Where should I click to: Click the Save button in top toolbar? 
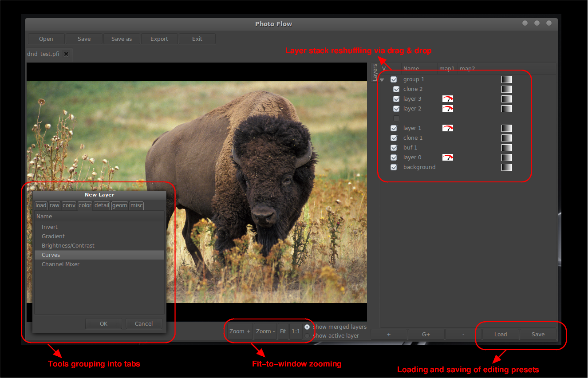coord(84,39)
